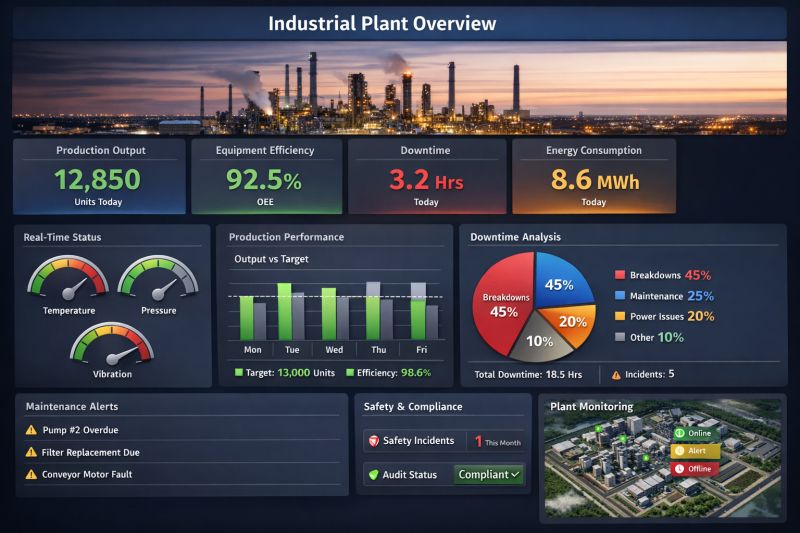
Task: Select the Downtime 3.2 Hrs card
Action: 426,176
